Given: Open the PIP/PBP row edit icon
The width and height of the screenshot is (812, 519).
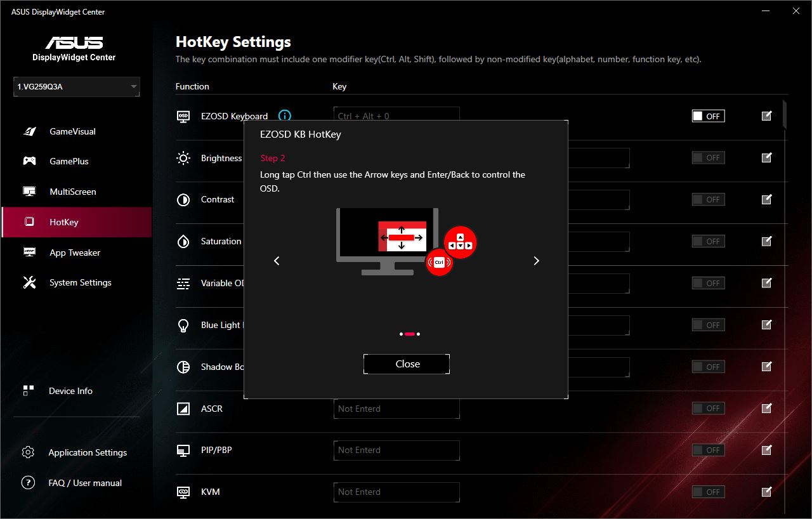Looking at the screenshot, I should 766,450.
